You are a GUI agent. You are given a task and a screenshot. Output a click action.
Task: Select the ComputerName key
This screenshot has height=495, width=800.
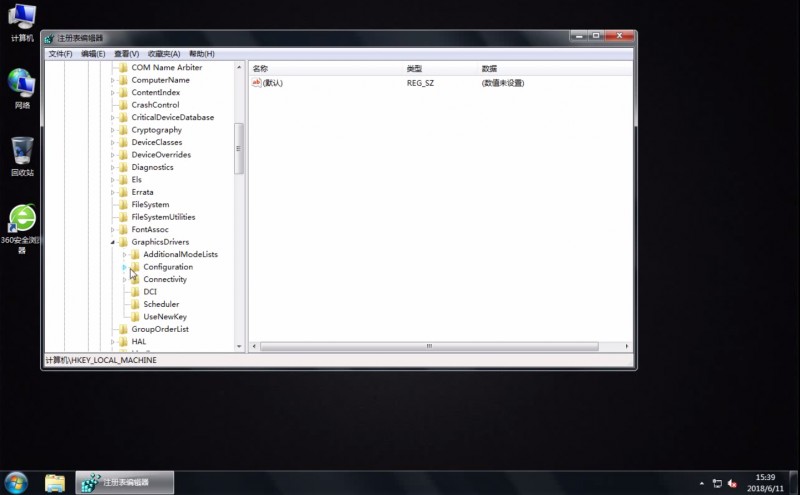pos(160,80)
